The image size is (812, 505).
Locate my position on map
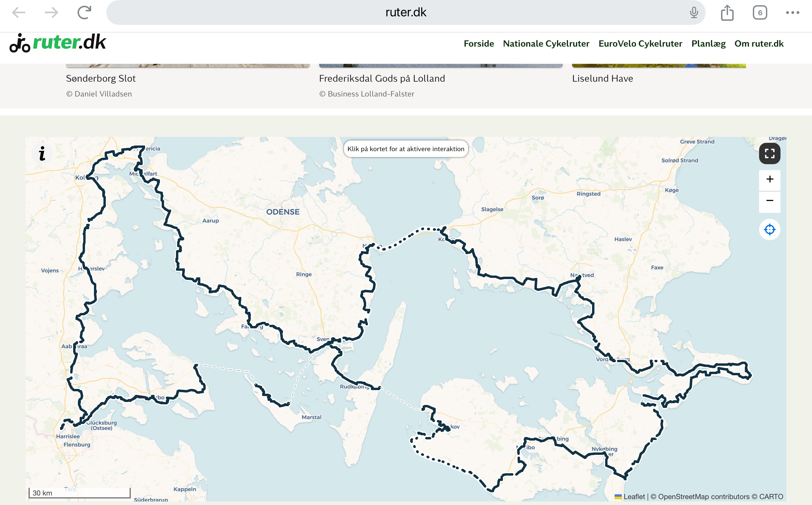pos(769,229)
